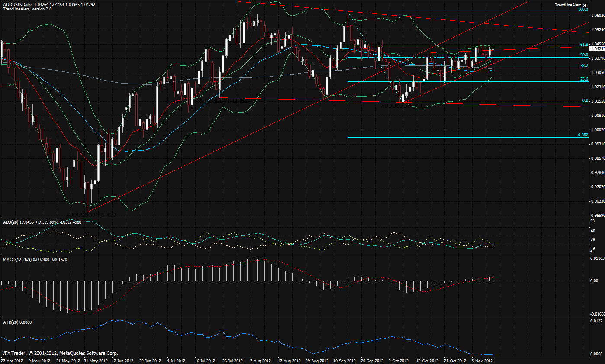
Task: Click the 10 Sep 2012 date label
Action: point(344,360)
